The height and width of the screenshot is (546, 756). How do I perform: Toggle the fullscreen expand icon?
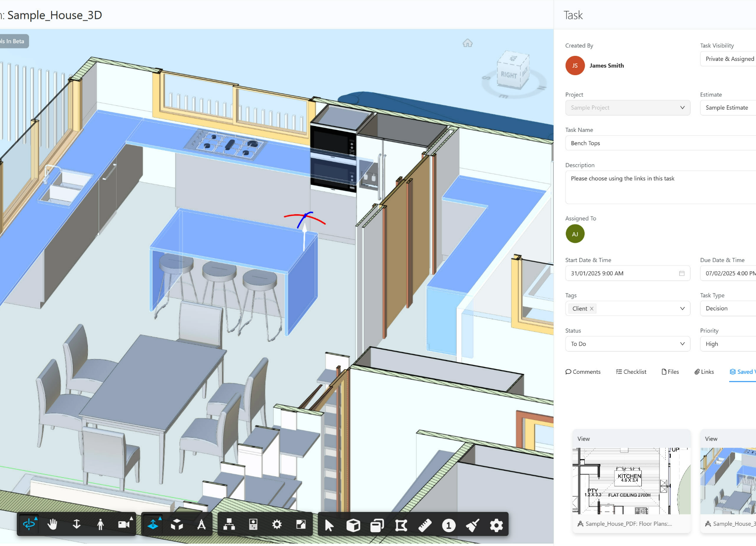tap(301, 524)
